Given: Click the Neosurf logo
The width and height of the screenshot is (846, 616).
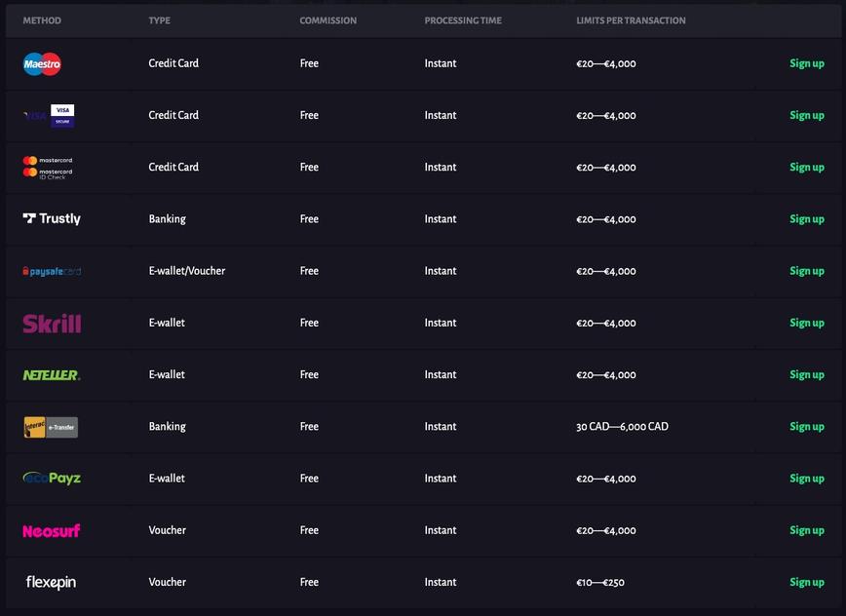Looking at the screenshot, I should 52,531.
